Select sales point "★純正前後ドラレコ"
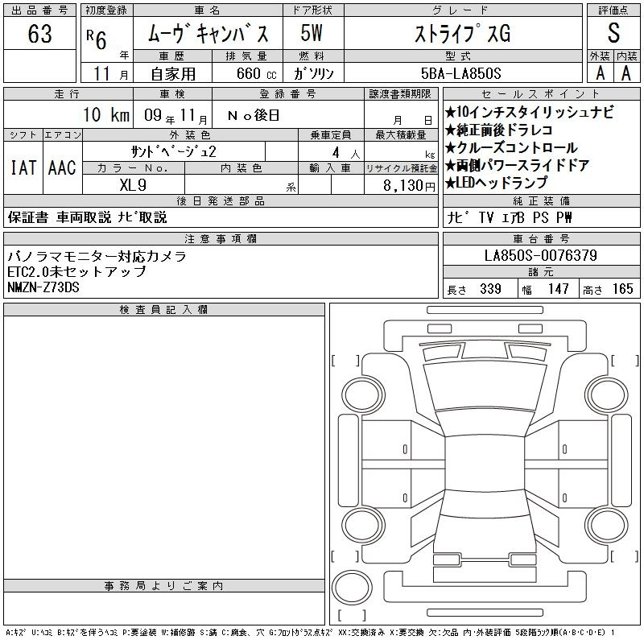This screenshot has height=644, width=644. tap(499, 130)
